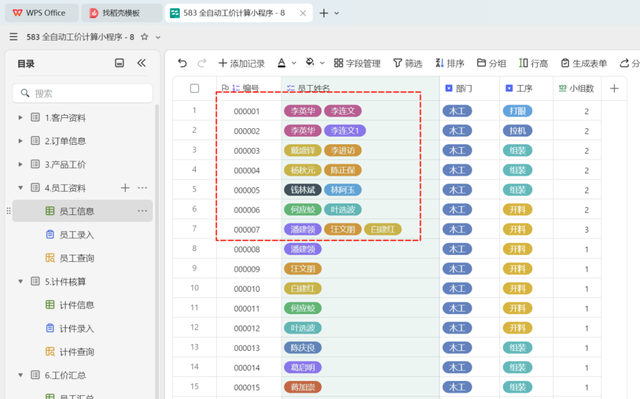This screenshot has width=640, height=399.
Task: Click the panel layout icon beside 目录
Action: [x=119, y=63]
